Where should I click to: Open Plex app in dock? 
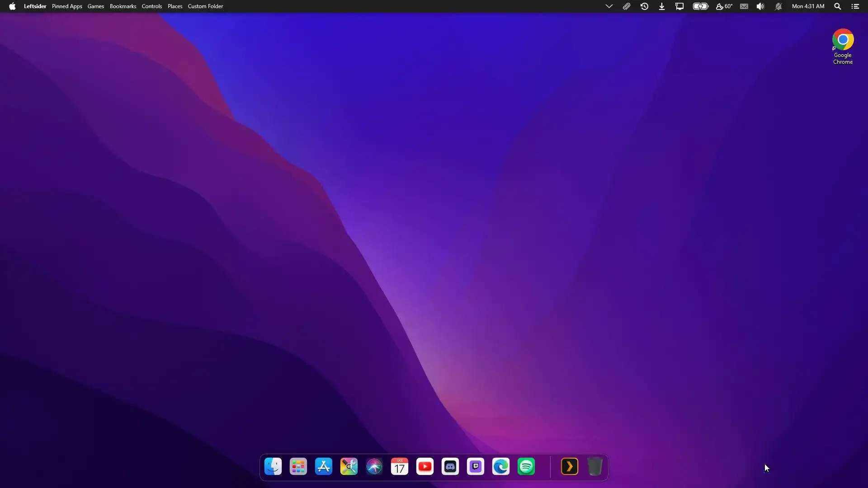570,467
